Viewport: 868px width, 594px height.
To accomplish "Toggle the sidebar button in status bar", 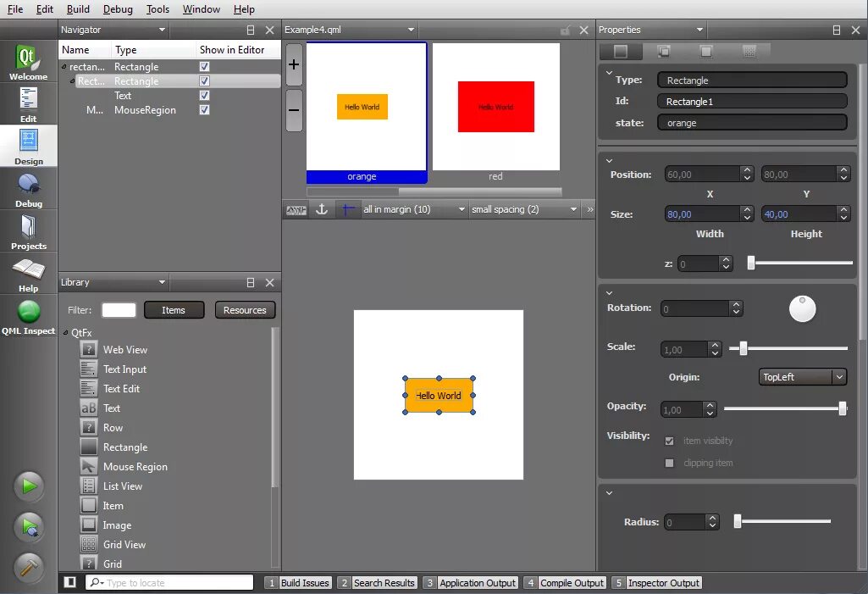I will (x=69, y=582).
